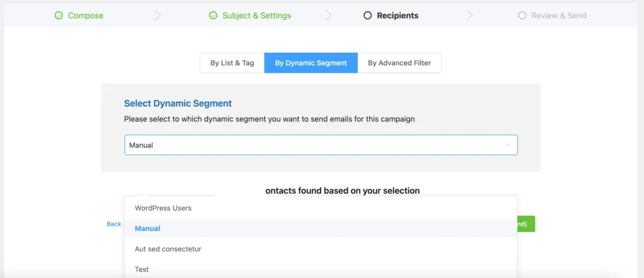The image size is (644, 278).
Task: Select the By Dynamic Segment tab
Action: 311,63
